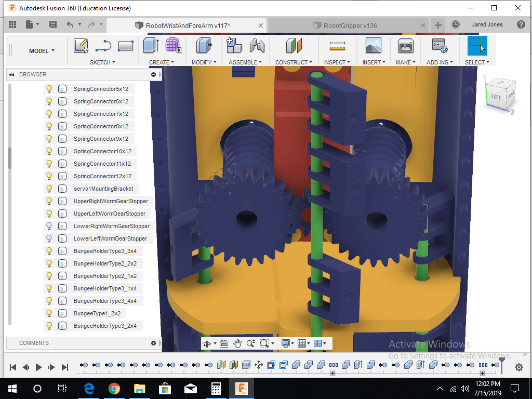Screen dimensions: 532x399
Task: Expand the COMMENTS panel plus button
Action: [153, 343]
